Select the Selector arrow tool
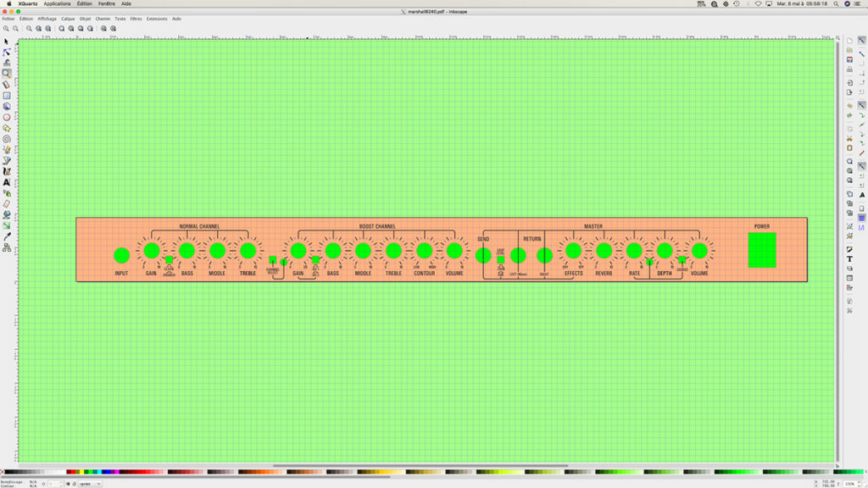Viewport: 868px width, 488px height. coord(6,42)
